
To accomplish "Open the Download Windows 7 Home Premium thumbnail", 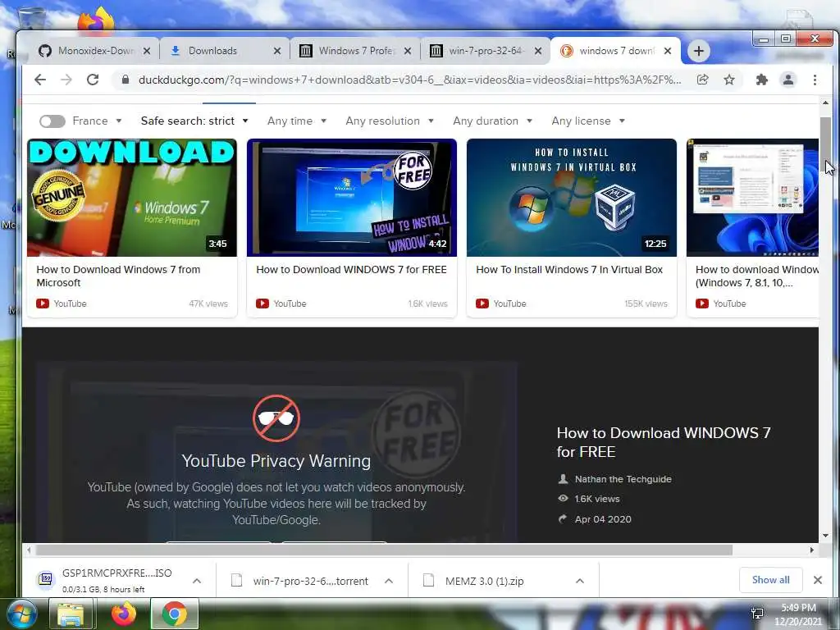I will 132,198.
